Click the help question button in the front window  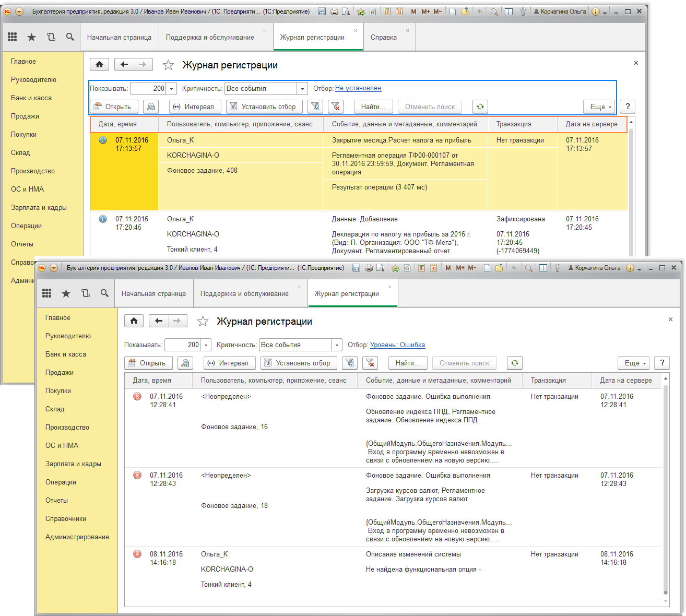click(x=662, y=363)
